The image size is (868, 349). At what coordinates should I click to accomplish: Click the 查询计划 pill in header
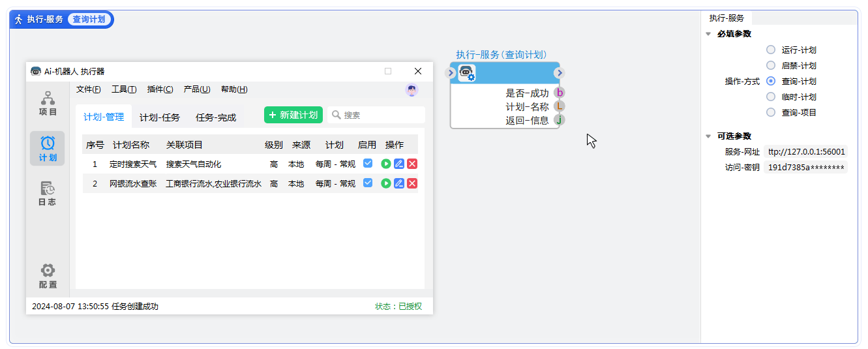(x=89, y=19)
